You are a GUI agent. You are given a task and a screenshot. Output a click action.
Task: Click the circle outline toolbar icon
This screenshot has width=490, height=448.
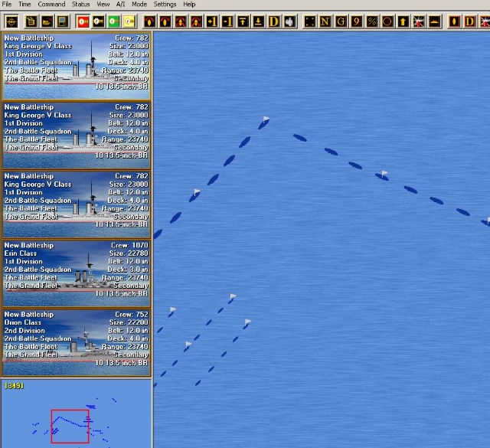[387, 21]
